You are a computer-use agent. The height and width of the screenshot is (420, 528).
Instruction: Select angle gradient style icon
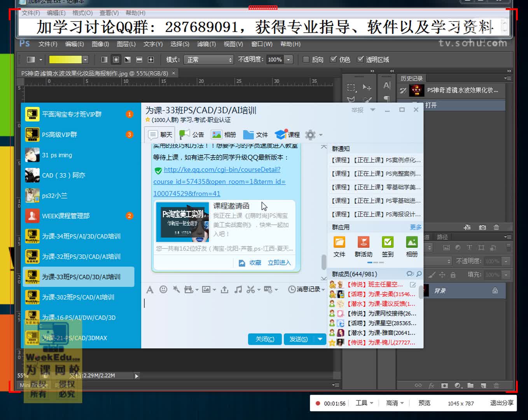128,59
